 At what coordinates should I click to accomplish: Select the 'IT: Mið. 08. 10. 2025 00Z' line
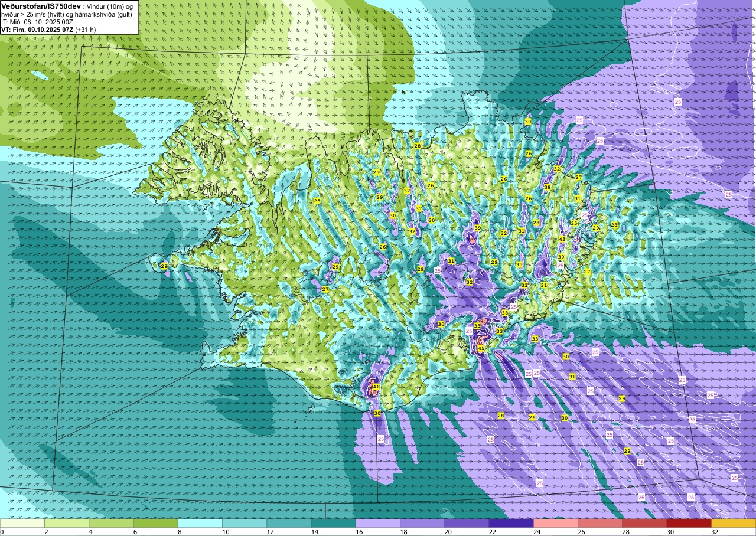pyautogui.click(x=36, y=21)
